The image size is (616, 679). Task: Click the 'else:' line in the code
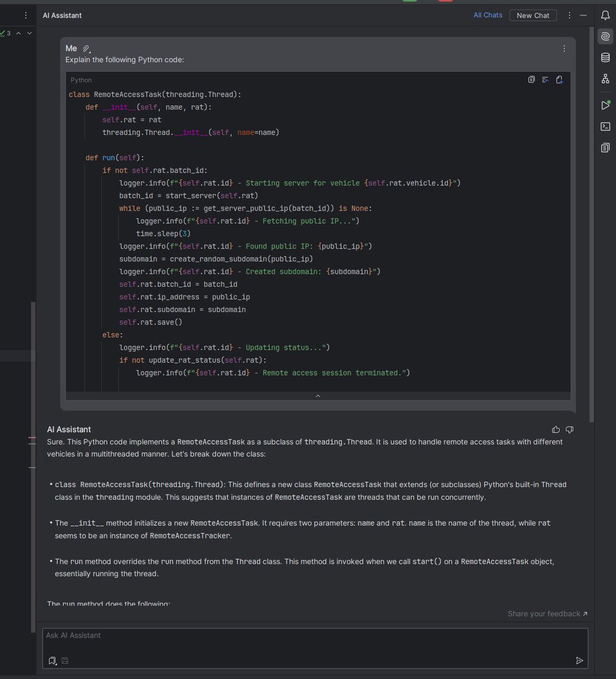pos(113,335)
